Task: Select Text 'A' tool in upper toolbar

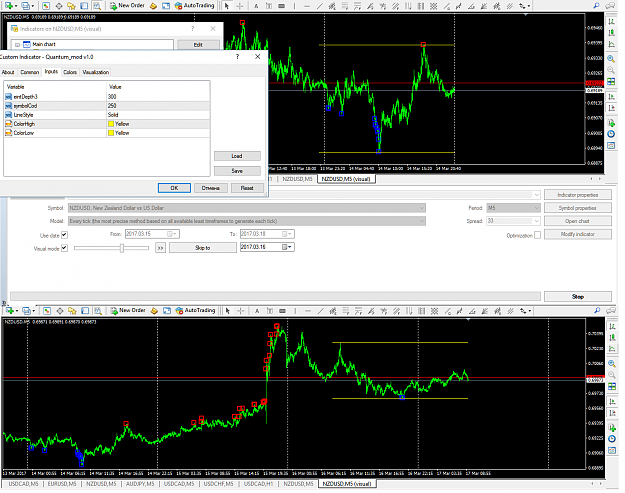Action: 256,6
